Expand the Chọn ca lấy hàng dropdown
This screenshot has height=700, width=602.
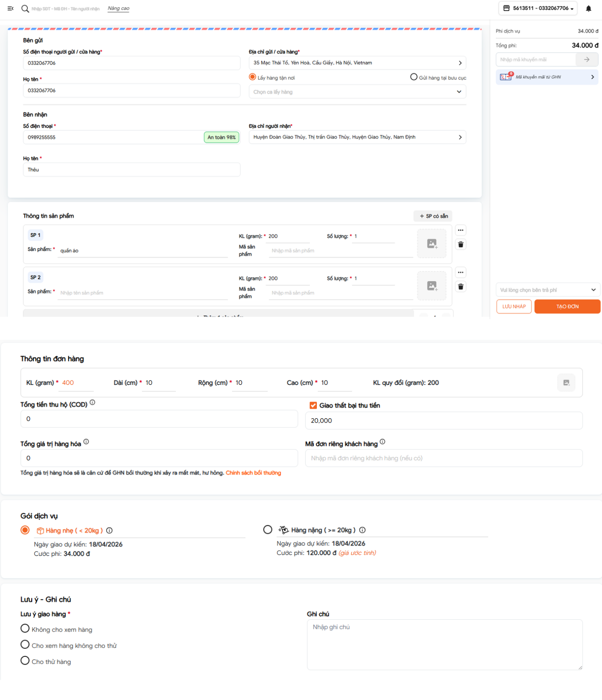click(357, 92)
